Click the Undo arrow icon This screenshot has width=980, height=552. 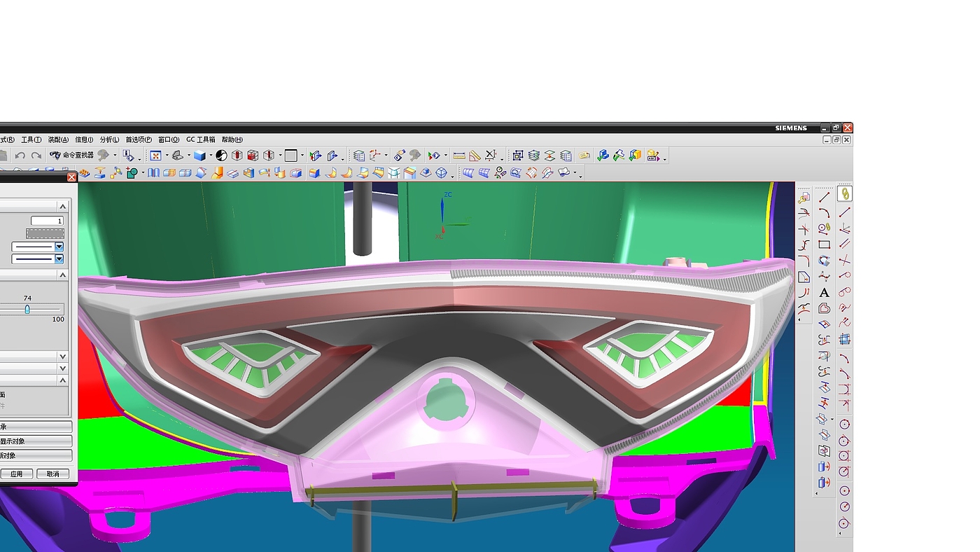20,156
